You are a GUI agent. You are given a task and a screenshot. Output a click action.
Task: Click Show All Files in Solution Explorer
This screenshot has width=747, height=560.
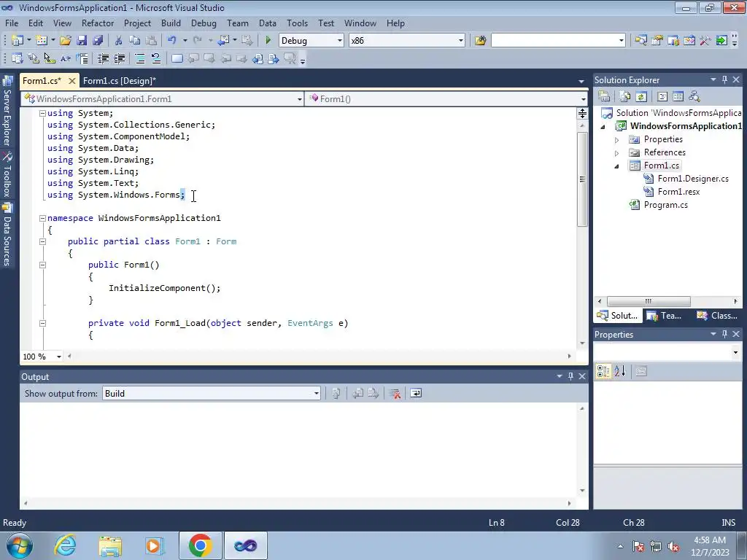point(625,97)
